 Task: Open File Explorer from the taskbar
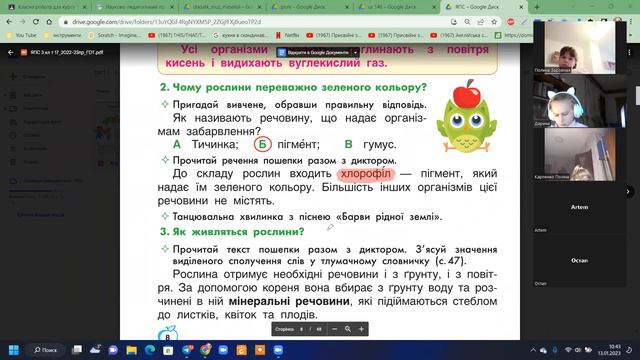pyautogui.click(x=131, y=350)
